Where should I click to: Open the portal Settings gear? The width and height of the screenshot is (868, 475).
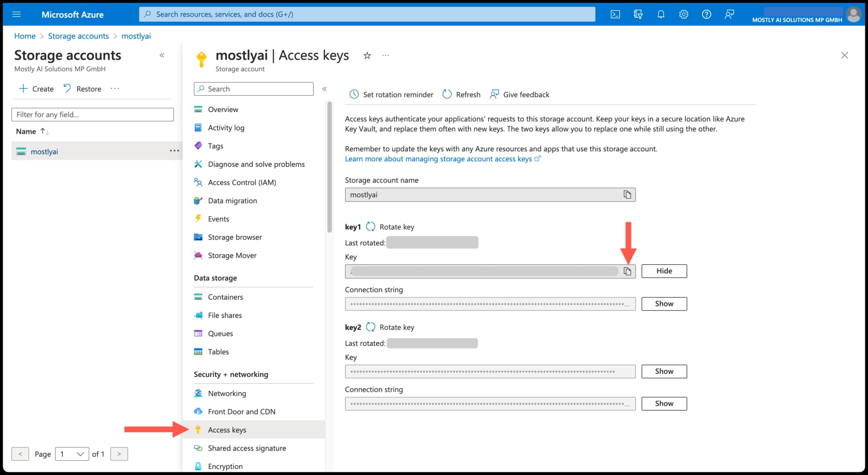(684, 14)
